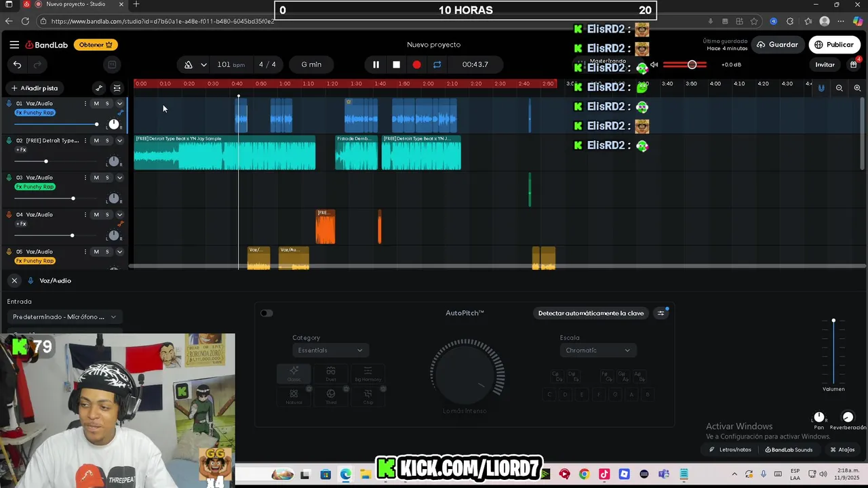Toggle the snap magnet icon
Image resolution: width=868 pixels, height=488 pixels.
(821, 88)
